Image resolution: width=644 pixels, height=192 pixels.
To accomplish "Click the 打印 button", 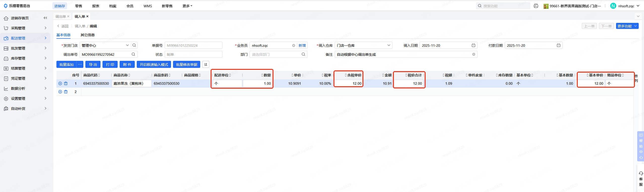I will (x=110, y=65).
